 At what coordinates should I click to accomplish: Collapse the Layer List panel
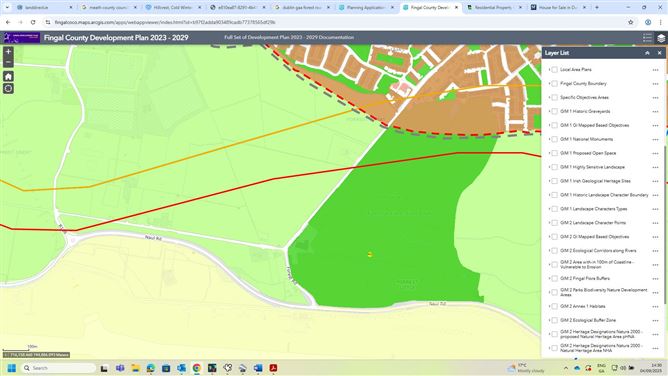coord(647,53)
